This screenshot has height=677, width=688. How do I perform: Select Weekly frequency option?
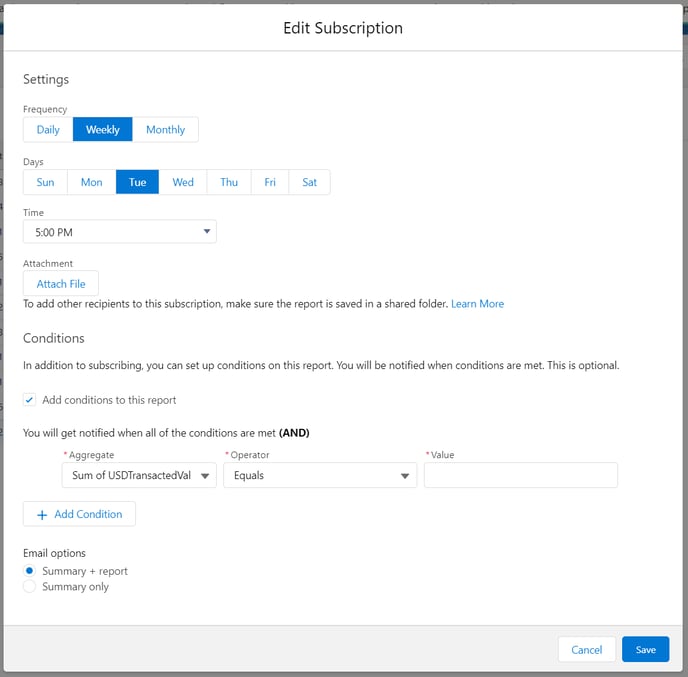(103, 130)
